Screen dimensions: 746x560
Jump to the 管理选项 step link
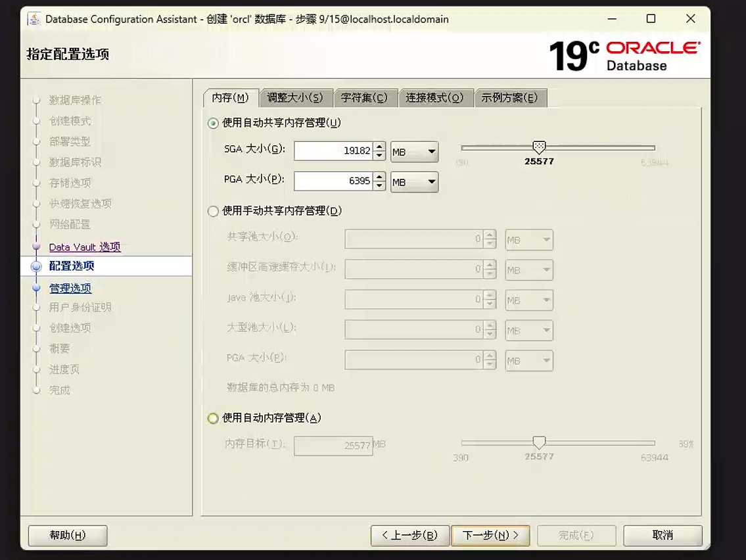(x=70, y=289)
